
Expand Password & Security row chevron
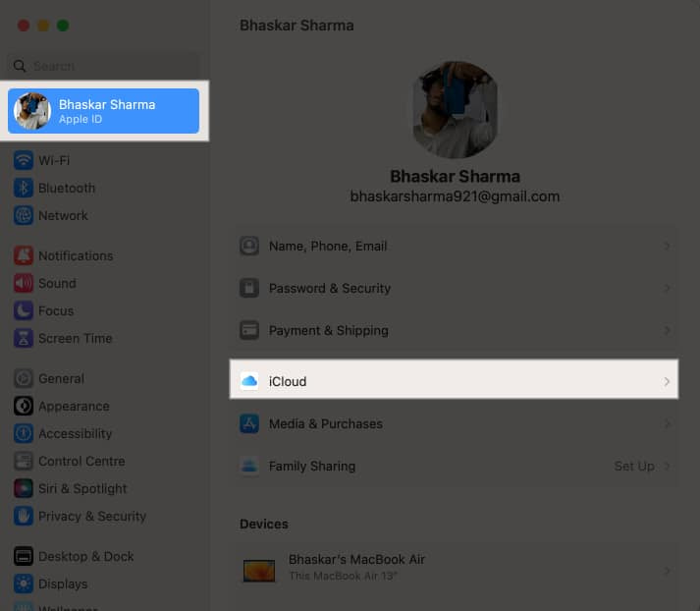click(667, 289)
